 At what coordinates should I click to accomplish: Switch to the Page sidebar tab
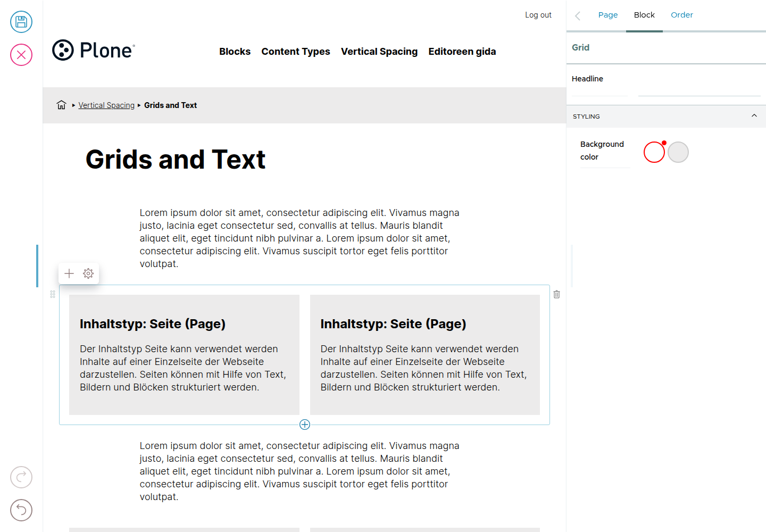click(608, 15)
